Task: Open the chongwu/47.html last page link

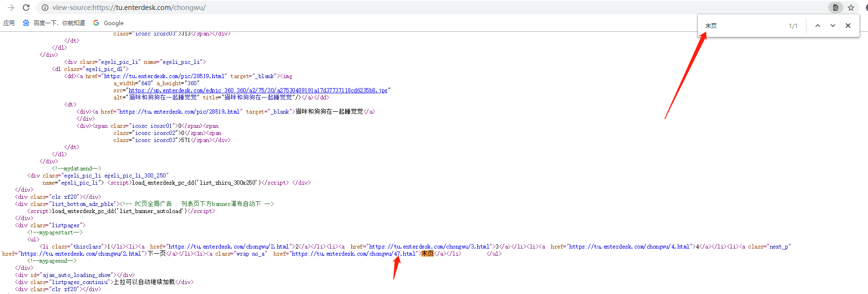Action: 354,254
